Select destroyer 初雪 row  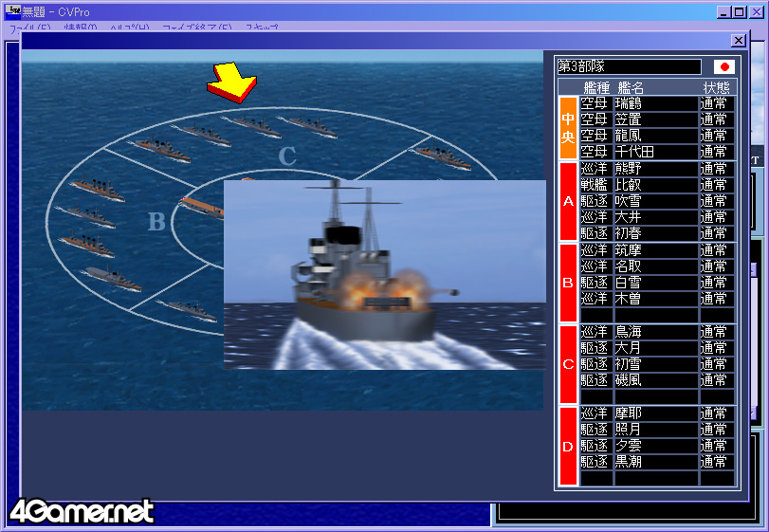(657, 364)
